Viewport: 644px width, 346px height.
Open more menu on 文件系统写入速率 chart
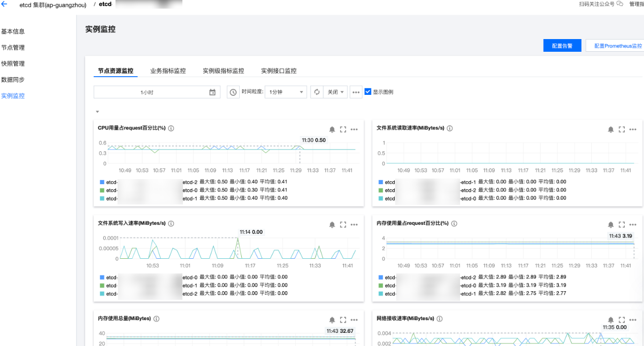[x=354, y=224]
